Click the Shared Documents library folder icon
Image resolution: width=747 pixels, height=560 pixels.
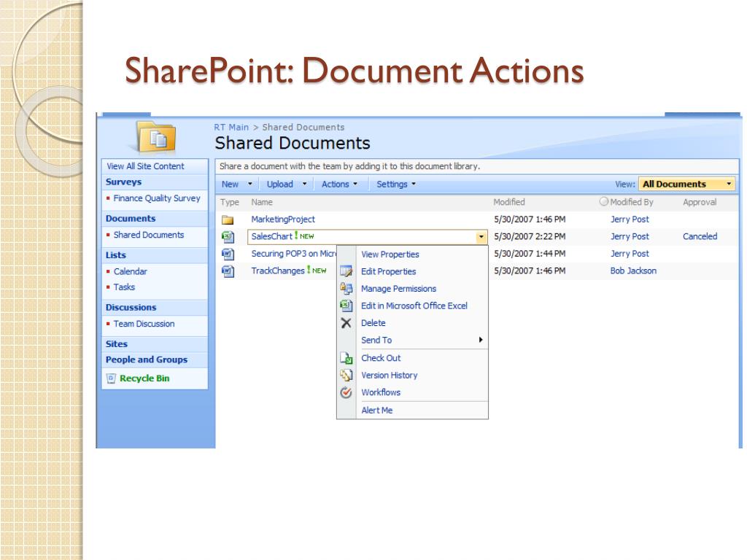[157, 138]
